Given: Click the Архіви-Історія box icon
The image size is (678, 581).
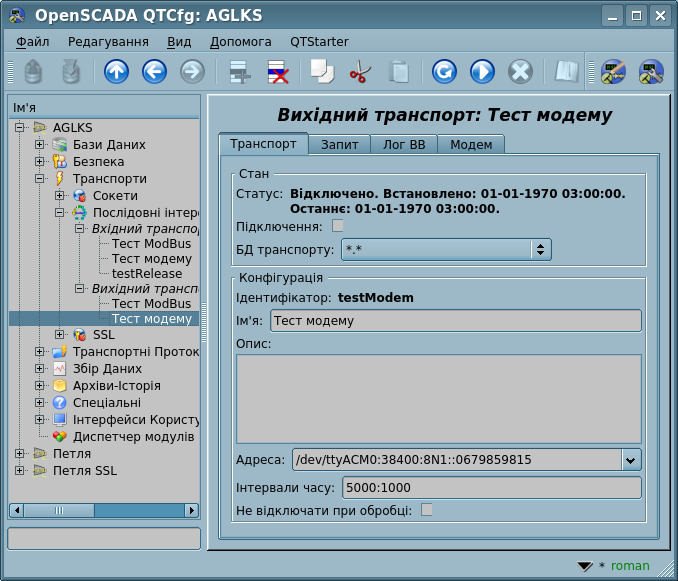Looking at the screenshot, I should tap(60, 385).
